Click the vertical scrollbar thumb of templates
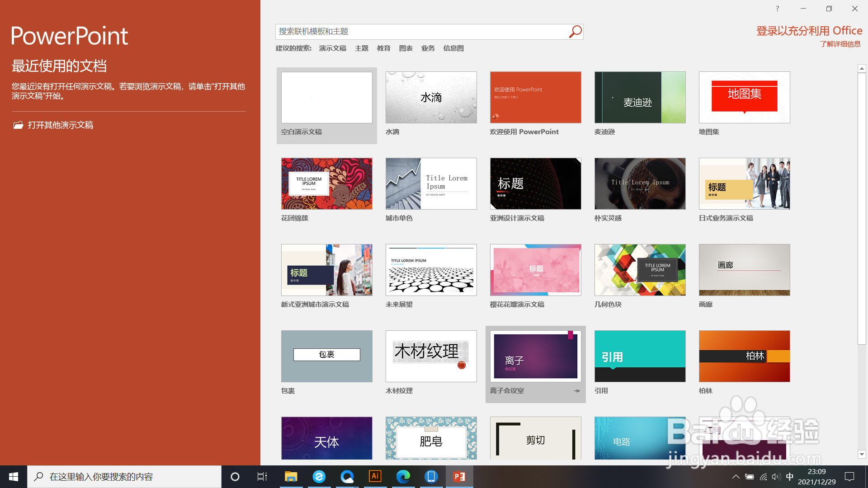Screen dimensions: 868x488 point(862,209)
